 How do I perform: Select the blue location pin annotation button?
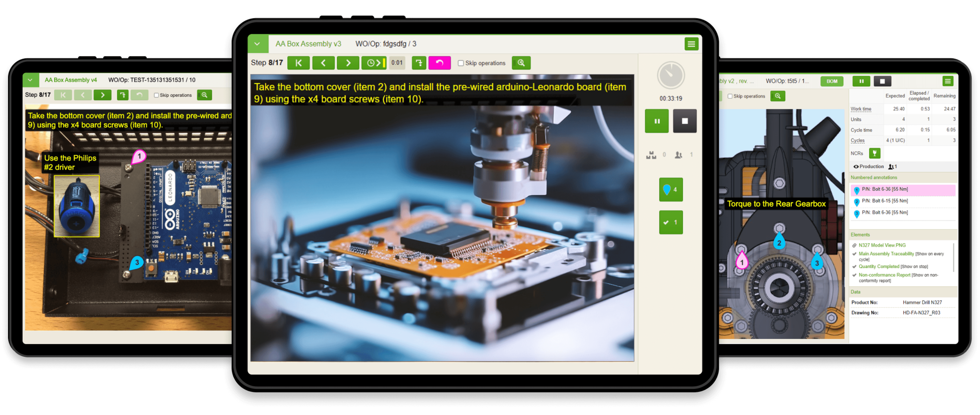pyautogui.click(x=671, y=190)
